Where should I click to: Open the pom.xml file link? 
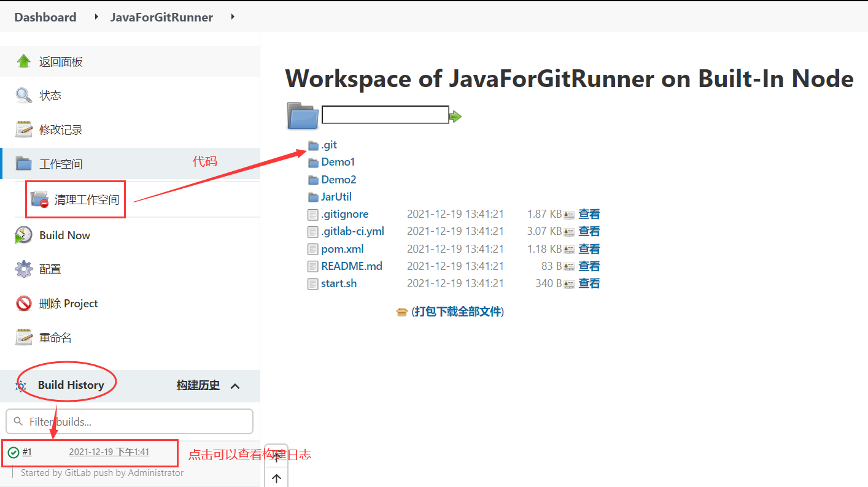pos(343,248)
